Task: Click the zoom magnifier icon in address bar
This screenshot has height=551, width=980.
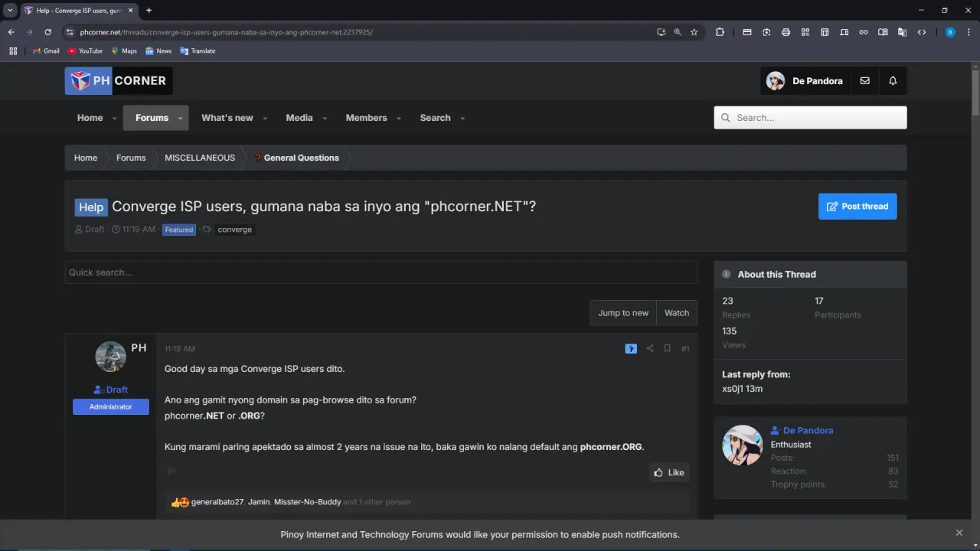Action: pyautogui.click(x=678, y=32)
